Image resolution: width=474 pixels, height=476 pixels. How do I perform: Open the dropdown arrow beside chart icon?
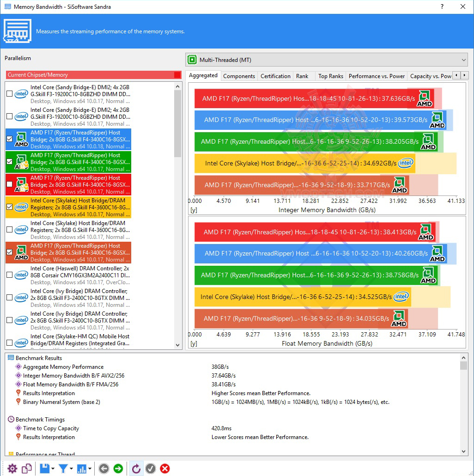[x=90, y=469]
